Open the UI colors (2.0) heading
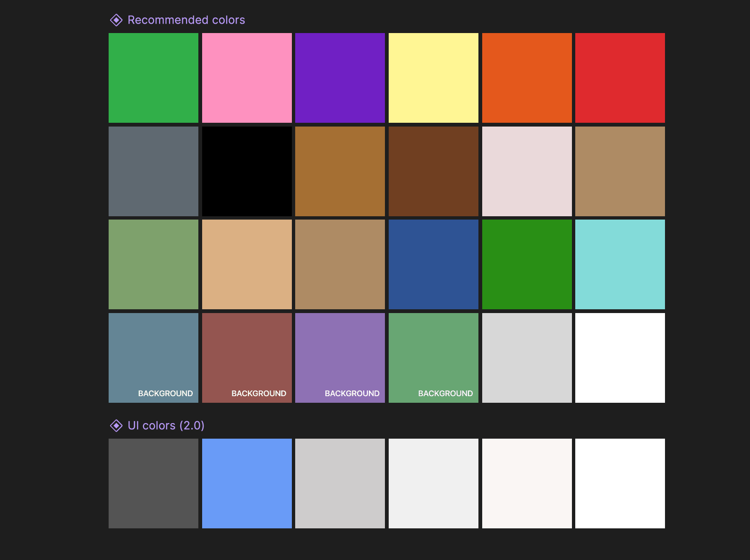Viewport: 750px width, 560px height. point(166,425)
